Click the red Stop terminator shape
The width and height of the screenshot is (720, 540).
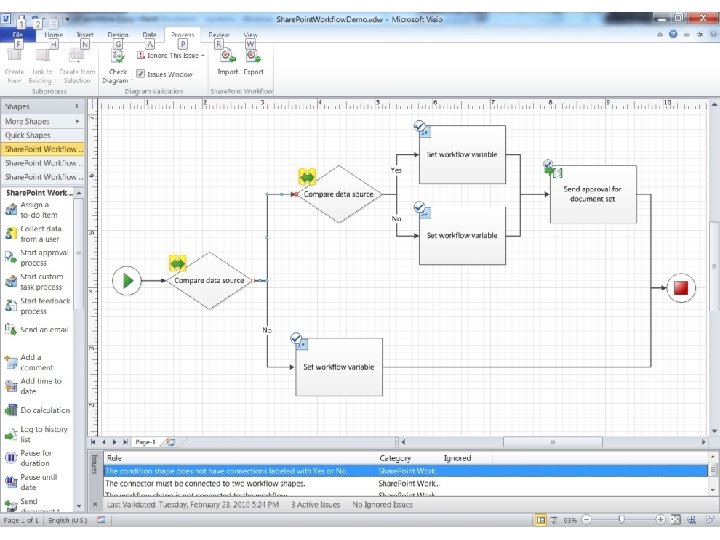681,288
